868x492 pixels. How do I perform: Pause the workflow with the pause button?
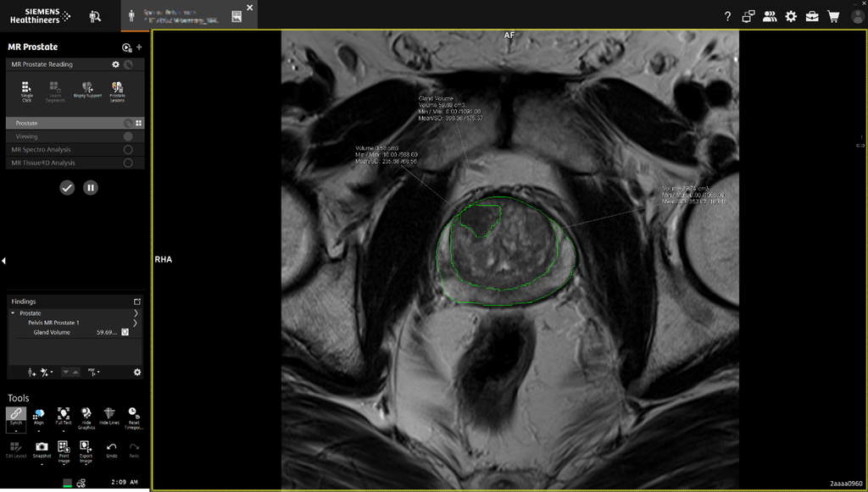tap(91, 187)
